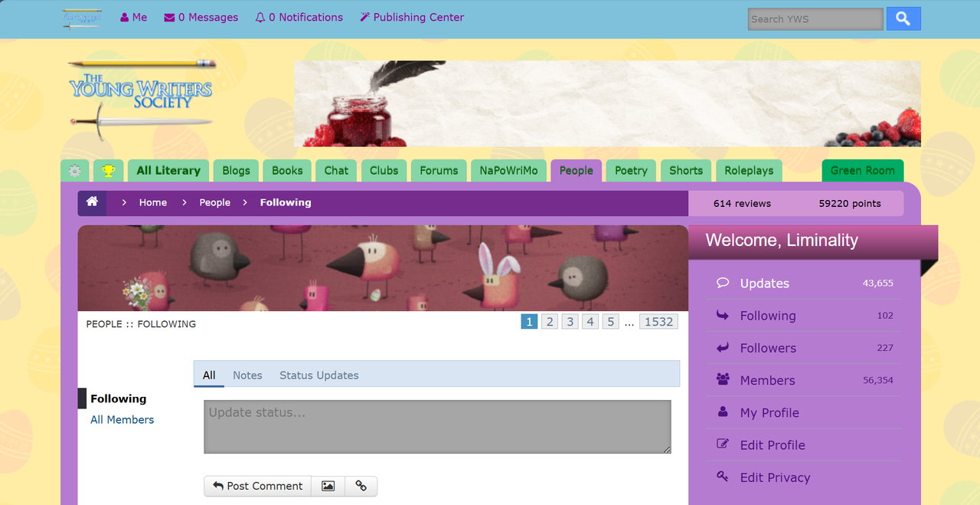Click the Post Comment button
The image size is (980, 505).
(x=257, y=486)
